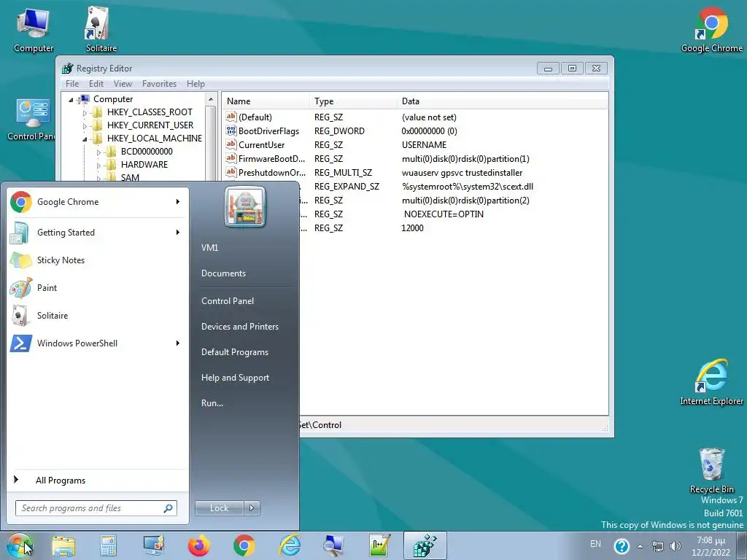Open Devices and Printers link
The height and width of the screenshot is (560, 747).
[239, 327]
